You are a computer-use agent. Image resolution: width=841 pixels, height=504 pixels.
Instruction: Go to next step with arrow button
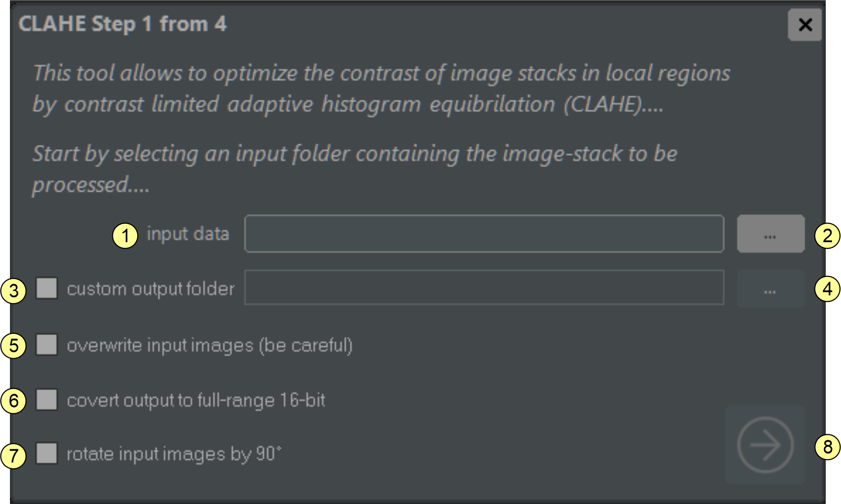tap(765, 445)
